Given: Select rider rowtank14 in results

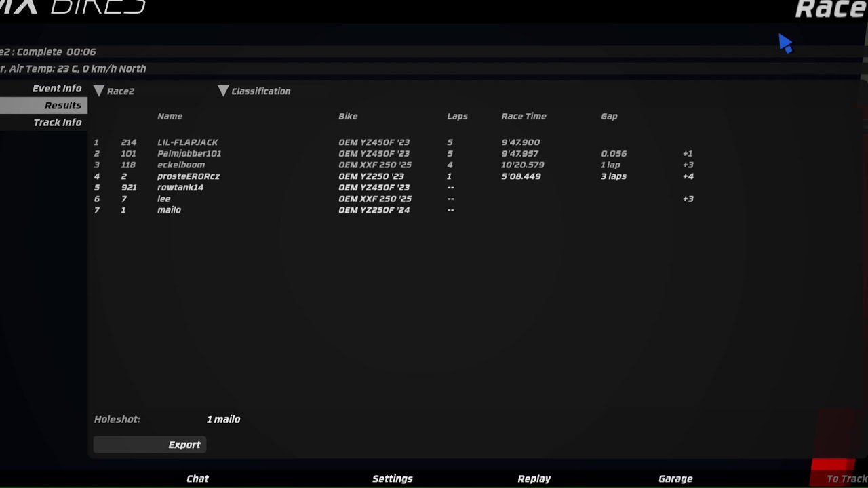Looking at the screenshot, I should [180, 188].
